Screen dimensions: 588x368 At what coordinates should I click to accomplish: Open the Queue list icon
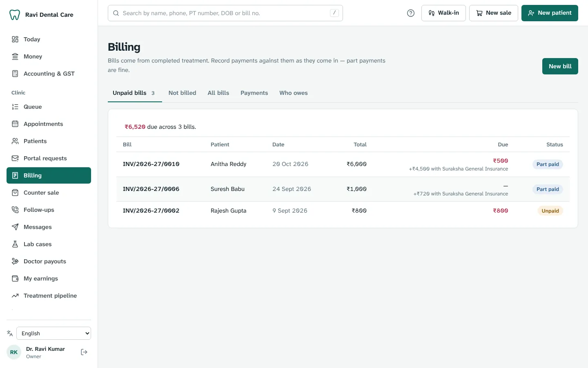click(x=15, y=107)
